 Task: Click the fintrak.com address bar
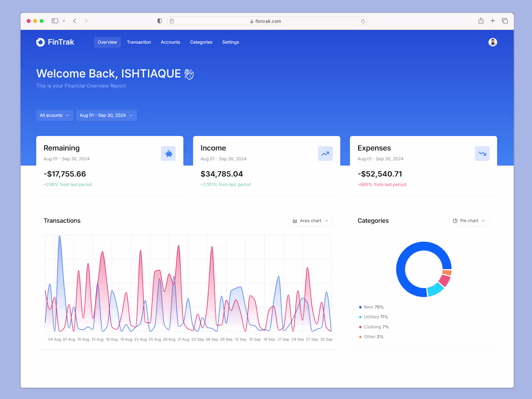tap(268, 21)
